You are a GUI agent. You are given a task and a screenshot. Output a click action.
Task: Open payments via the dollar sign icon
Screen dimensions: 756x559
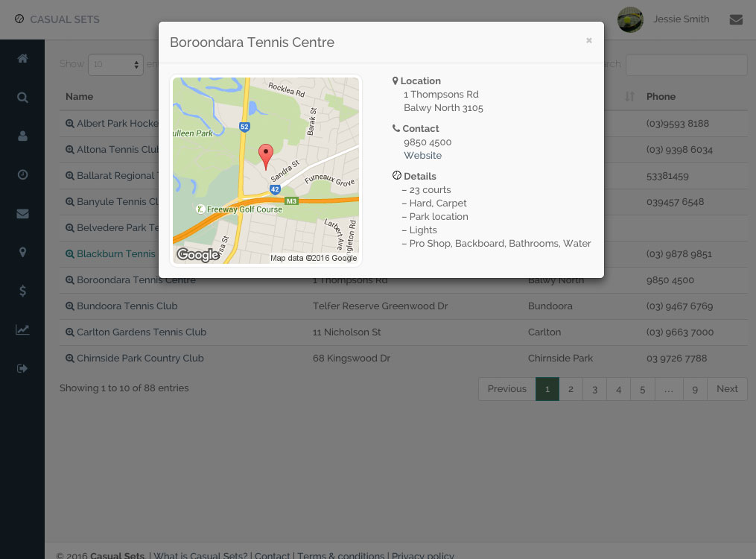22,291
